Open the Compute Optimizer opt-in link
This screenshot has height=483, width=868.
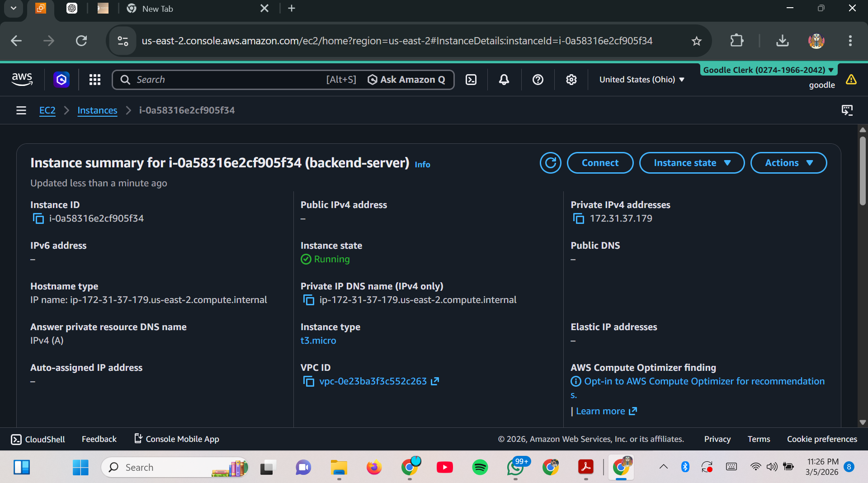point(704,381)
